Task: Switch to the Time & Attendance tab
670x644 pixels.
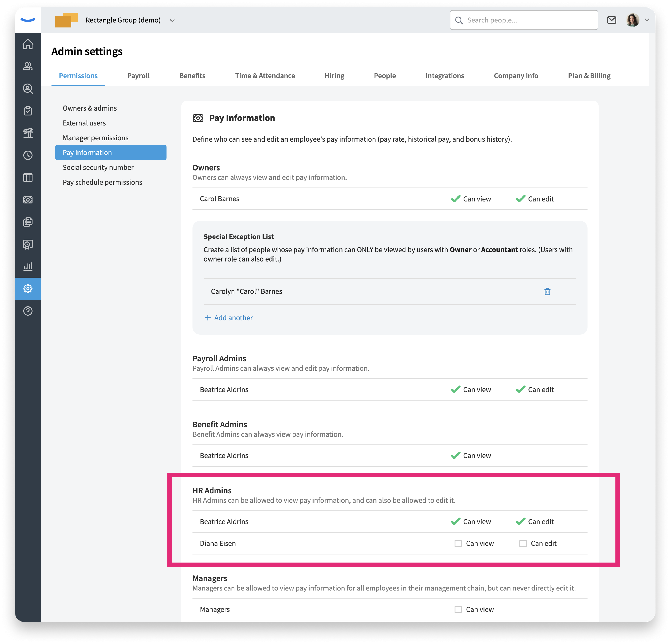Action: tap(265, 75)
